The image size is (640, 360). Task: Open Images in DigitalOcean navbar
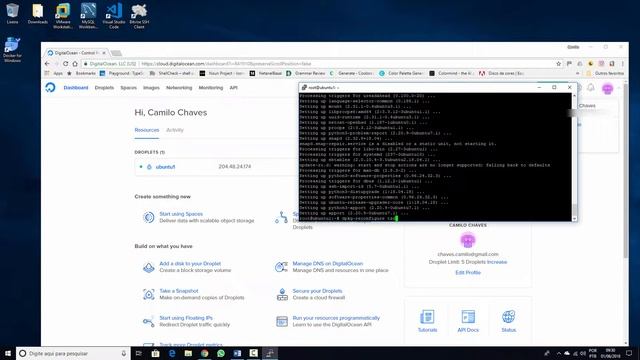[x=151, y=88]
